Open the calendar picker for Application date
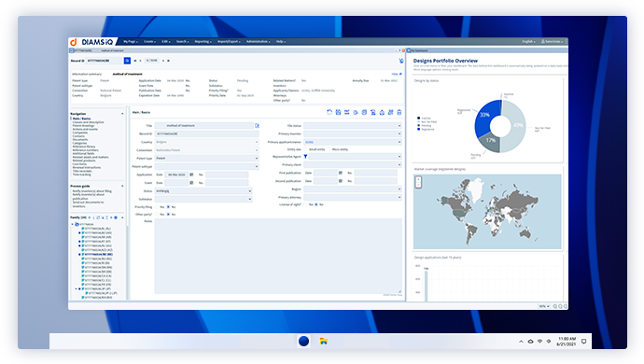 click(x=191, y=175)
